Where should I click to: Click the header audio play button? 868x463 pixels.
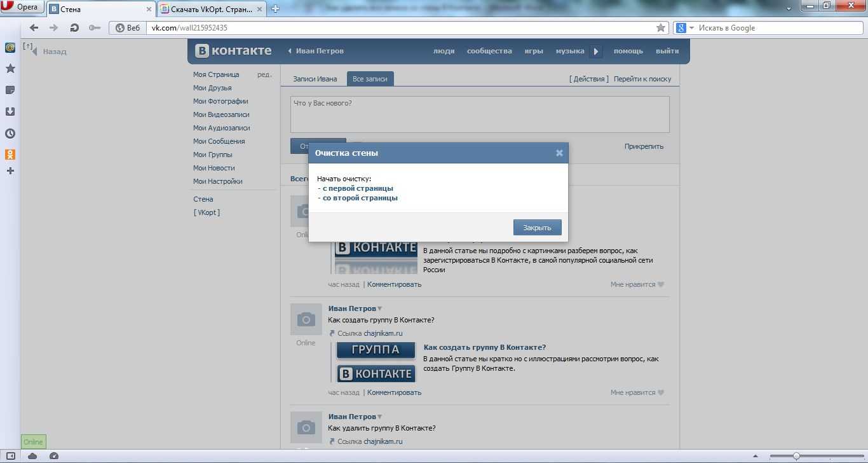595,52
